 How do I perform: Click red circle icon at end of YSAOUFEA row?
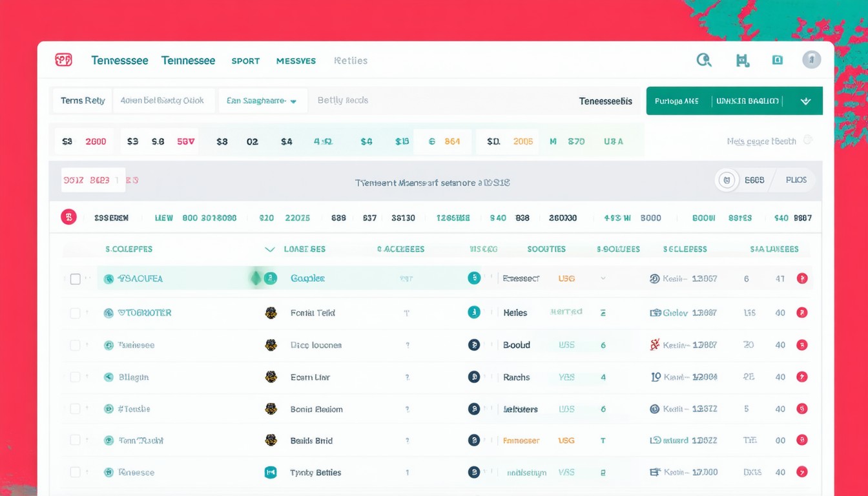tap(802, 279)
